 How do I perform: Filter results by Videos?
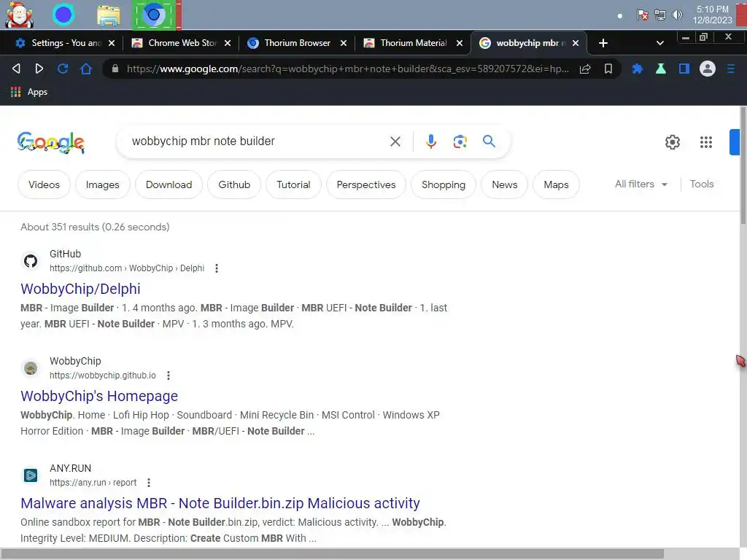(44, 184)
